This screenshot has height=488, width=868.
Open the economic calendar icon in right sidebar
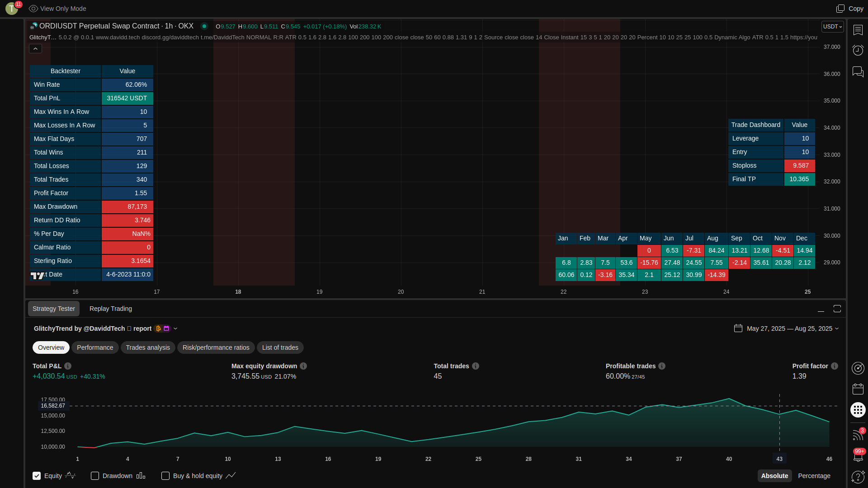coord(858,389)
